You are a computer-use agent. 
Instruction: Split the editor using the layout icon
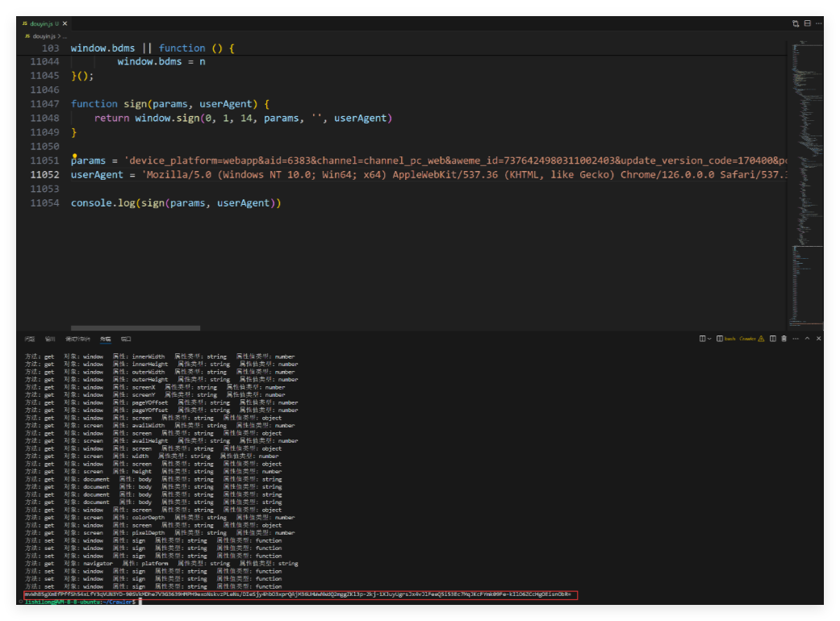click(x=808, y=23)
